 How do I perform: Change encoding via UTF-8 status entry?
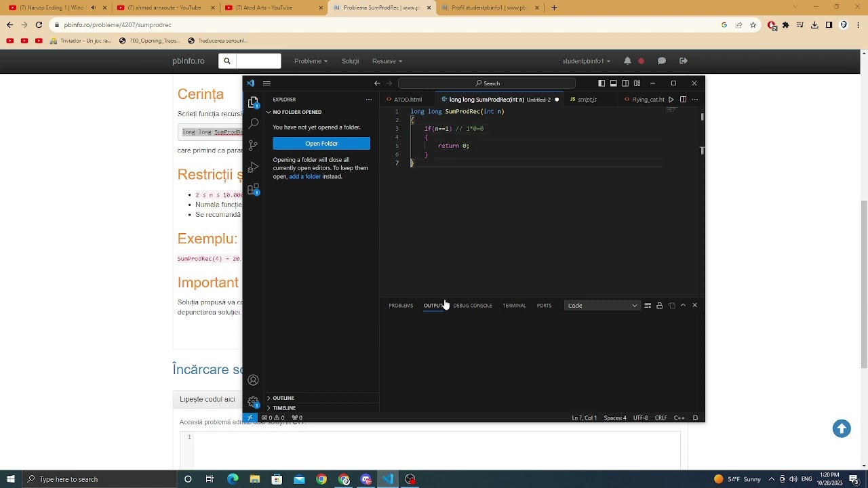[x=641, y=418]
